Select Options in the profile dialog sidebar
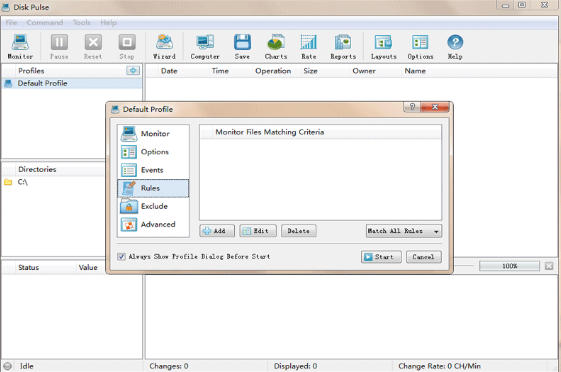Viewport: 561px width, 372px height. tap(153, 152)
